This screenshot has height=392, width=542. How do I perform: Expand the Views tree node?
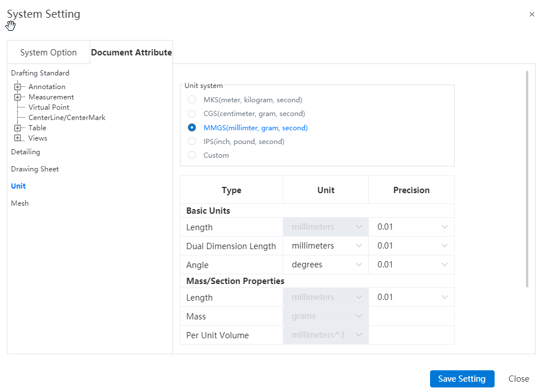[17, 138]
